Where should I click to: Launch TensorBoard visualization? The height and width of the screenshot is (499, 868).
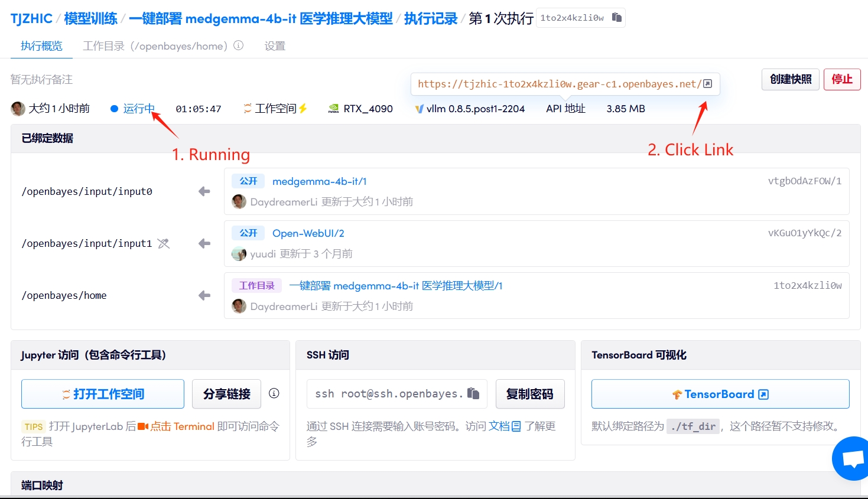(x=720, y=394)
